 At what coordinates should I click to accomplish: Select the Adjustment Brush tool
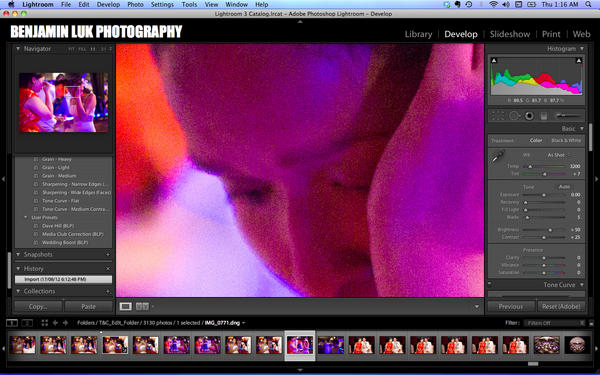(x=568, y=116)
